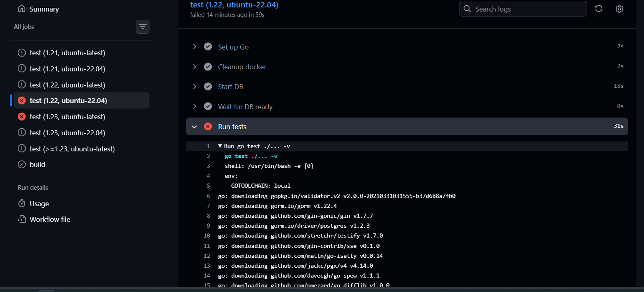Click the failed icon for Run tests
Screen dimensions: 644x292
208,127
